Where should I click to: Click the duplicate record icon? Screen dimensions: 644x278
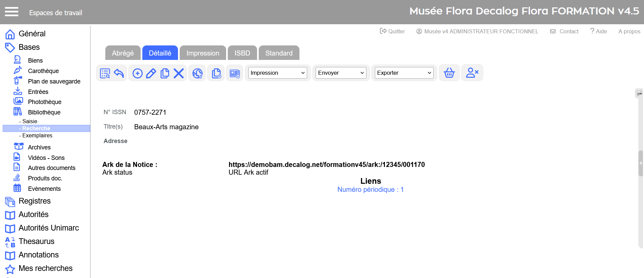pyautogui.click(x=165, y=73)
